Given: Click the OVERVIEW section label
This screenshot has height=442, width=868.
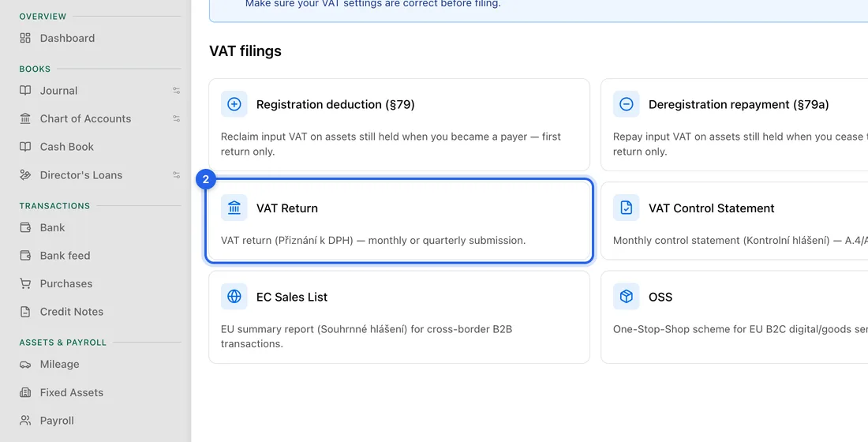Looking at the screenshot, I should 43,17.
